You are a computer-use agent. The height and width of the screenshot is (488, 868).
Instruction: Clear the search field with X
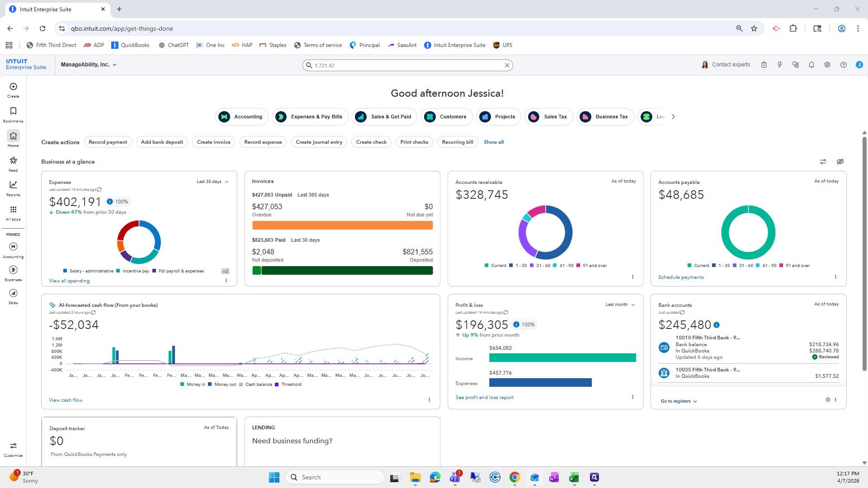(x=507, y=66)
